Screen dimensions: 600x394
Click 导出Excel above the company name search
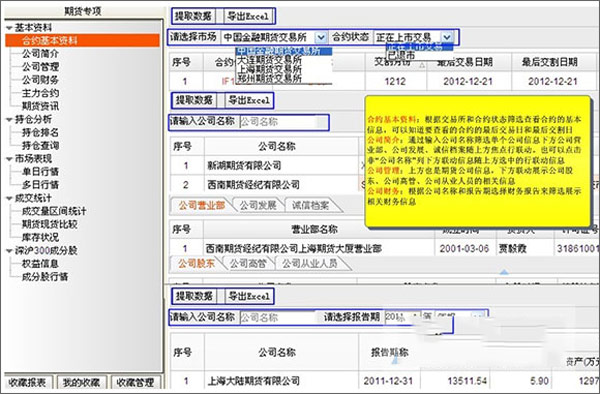pos(249,100)
